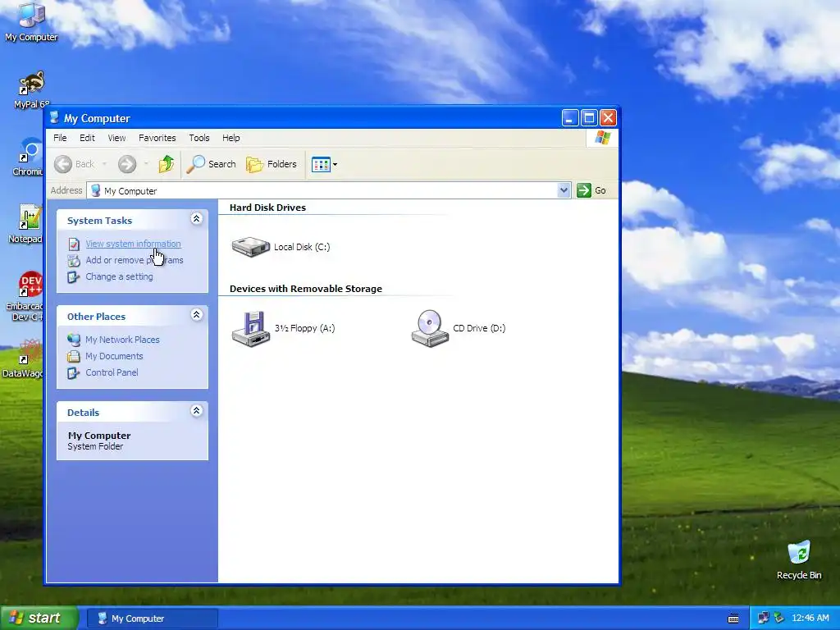The image size is (840, 630).
Task: Open the Back history dropdown arrow
Action: [104, 164]
